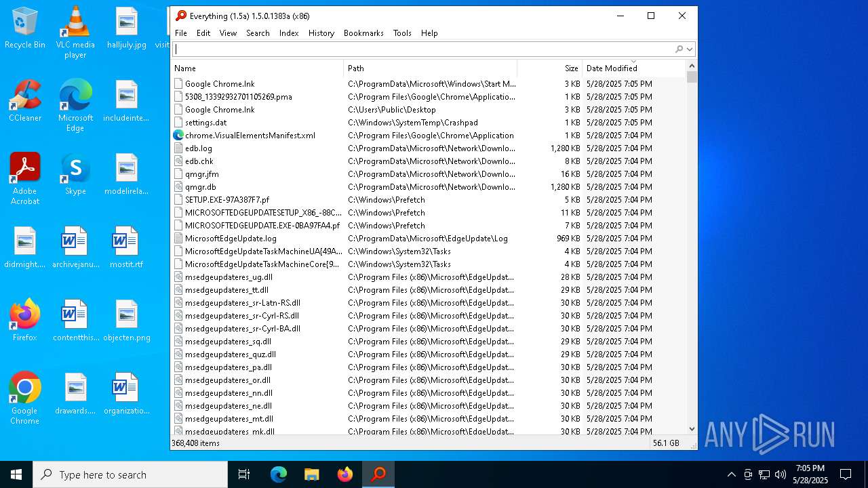Sort results by the Name column
This screenshot has width=868, height=488.
coord(257,68)
